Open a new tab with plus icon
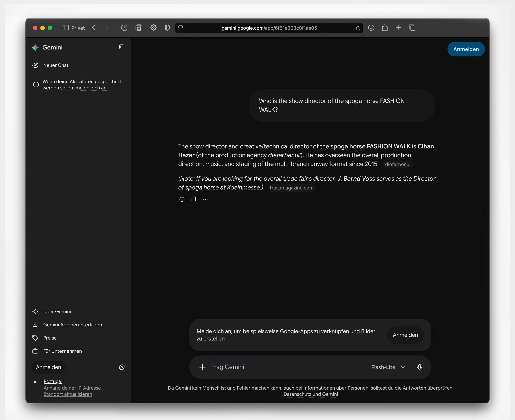 pyautogui.click(x=398, y=28)
